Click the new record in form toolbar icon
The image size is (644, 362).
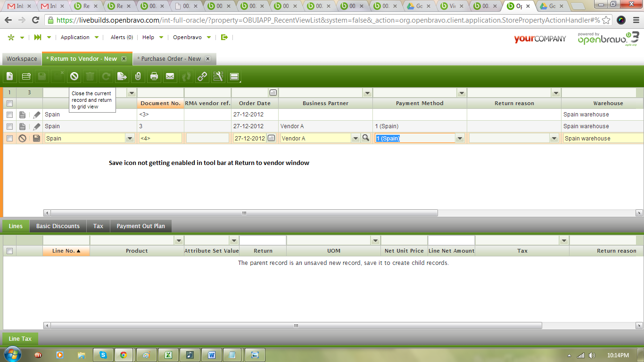tap(10, 76)
